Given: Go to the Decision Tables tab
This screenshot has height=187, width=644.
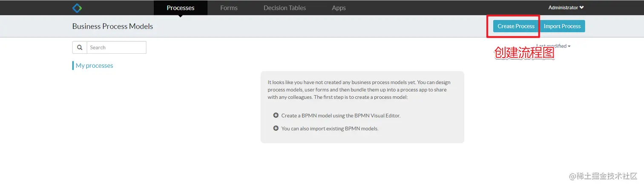Looking at the screenshot, I should tap(285, 8).
